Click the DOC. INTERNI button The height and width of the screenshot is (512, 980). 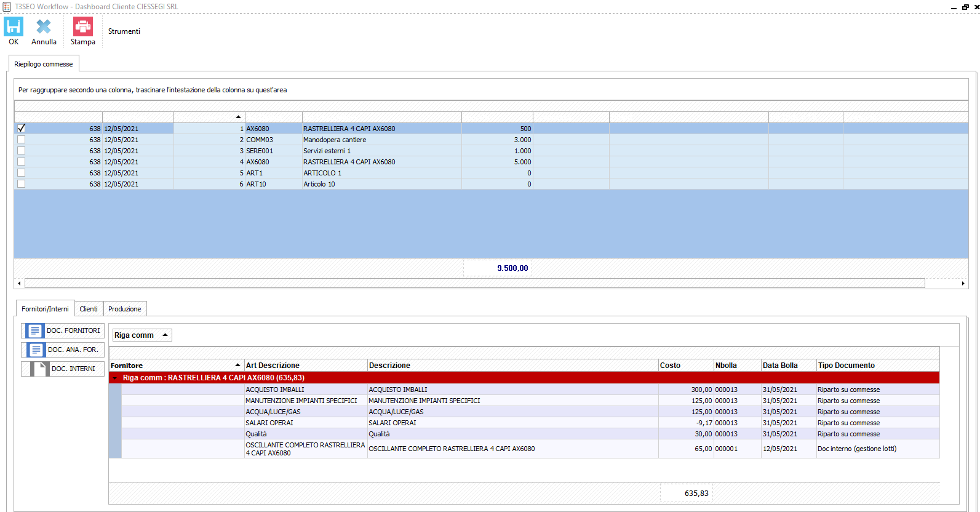(x=63, y=369)
